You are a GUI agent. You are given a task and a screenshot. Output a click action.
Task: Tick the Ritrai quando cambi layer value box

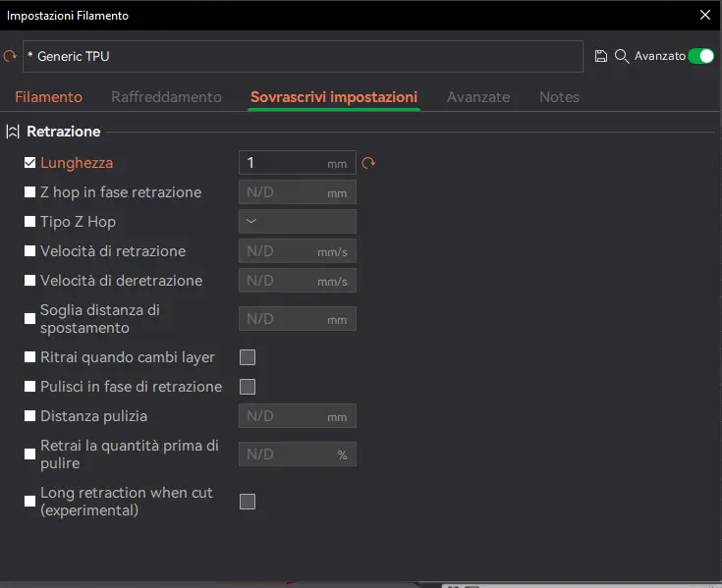coord(248,357)
